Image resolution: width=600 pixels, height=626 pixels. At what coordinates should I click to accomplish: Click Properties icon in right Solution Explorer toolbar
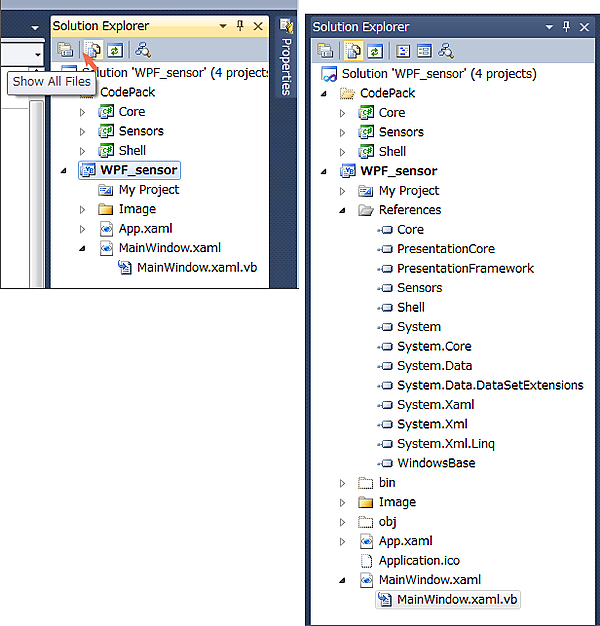pos(325,51)
